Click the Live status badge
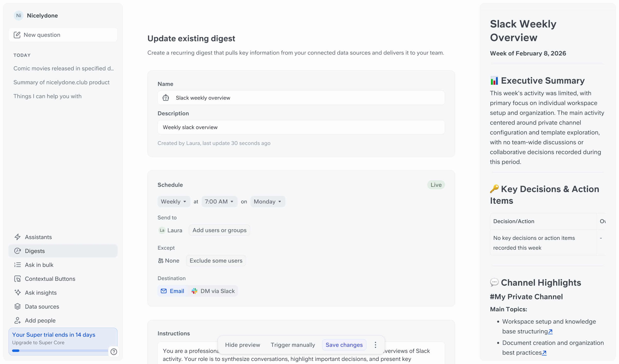 tap(436, 185)
